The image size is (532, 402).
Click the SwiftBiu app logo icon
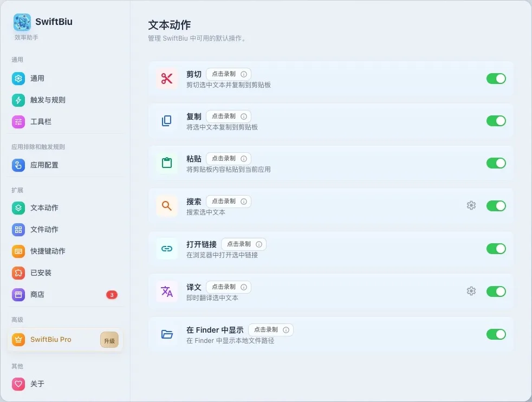(22, 22)
